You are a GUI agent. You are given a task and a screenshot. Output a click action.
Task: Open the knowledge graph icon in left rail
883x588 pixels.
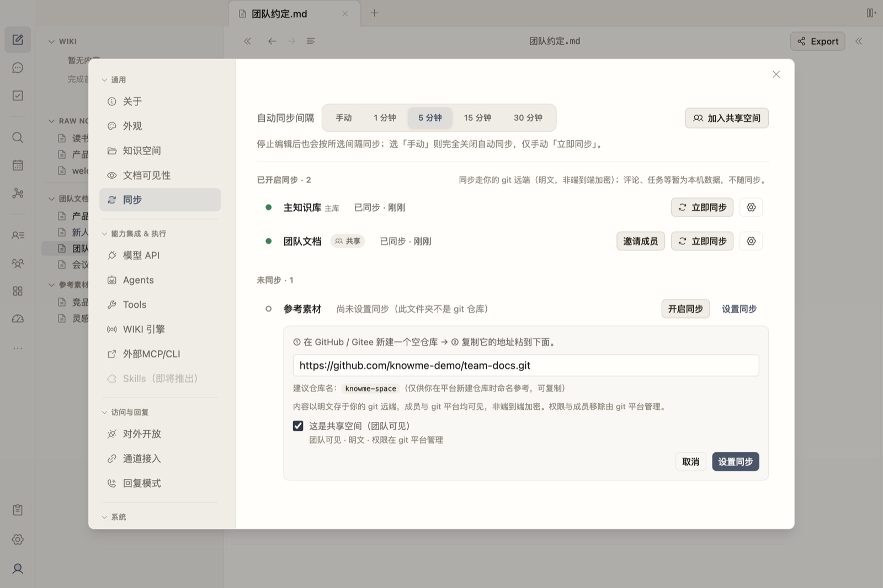(18, 193)
